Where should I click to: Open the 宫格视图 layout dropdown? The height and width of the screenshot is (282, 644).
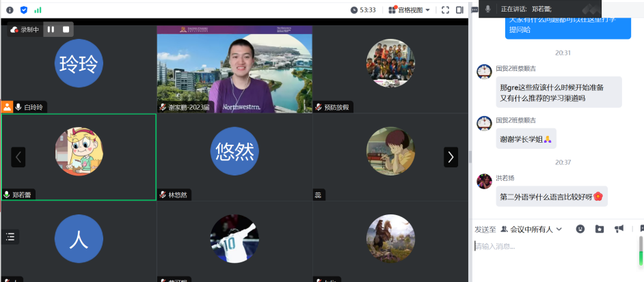pos(410,10)
